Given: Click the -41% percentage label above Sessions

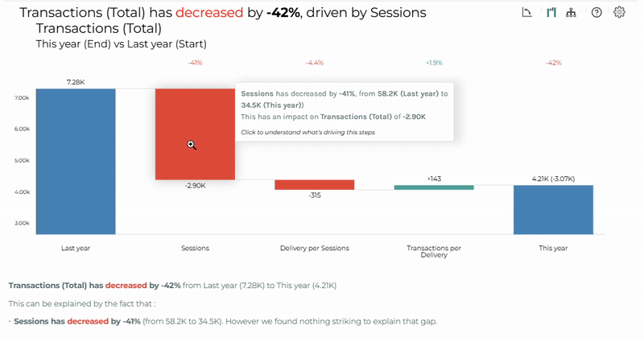Looking at the screenshot, I should [195, 63].
